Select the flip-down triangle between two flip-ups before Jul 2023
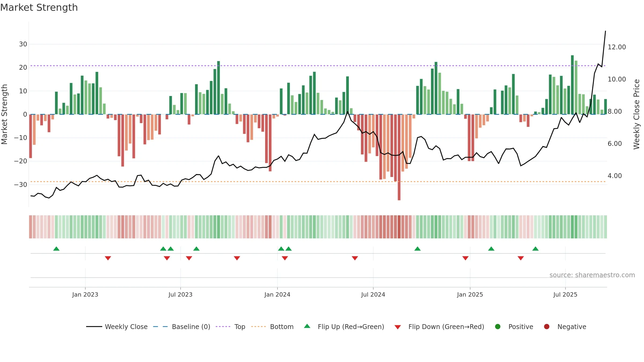Screen dimensions: 644x362 [167, 258]
